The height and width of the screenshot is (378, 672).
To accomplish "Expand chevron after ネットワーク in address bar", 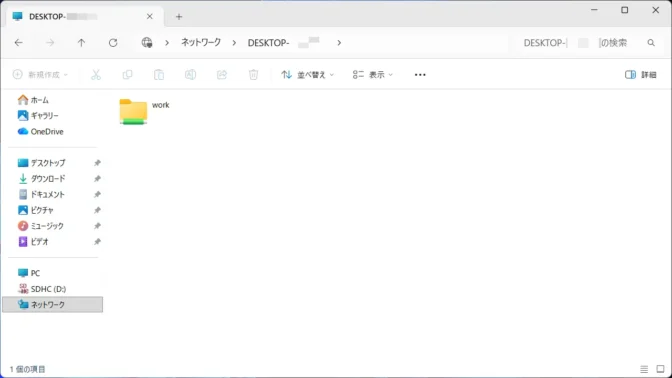I will click(x=234, y=43).
